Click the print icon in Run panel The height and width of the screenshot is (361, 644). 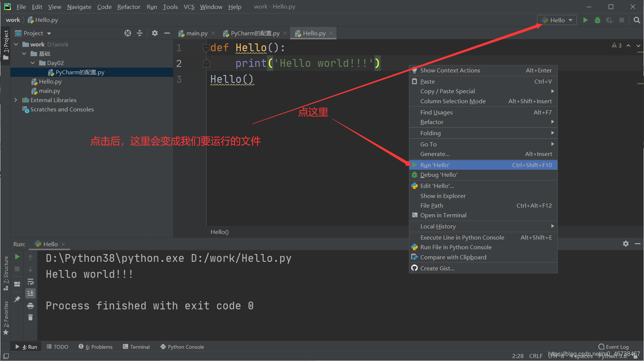pyautogui.click(x=30, y=306)
